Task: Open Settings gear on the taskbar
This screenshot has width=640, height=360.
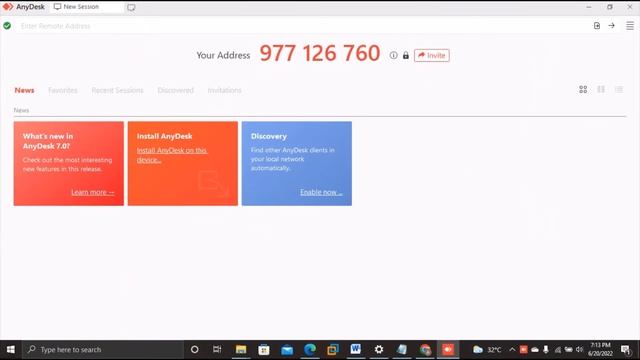Action: [379, 349]
